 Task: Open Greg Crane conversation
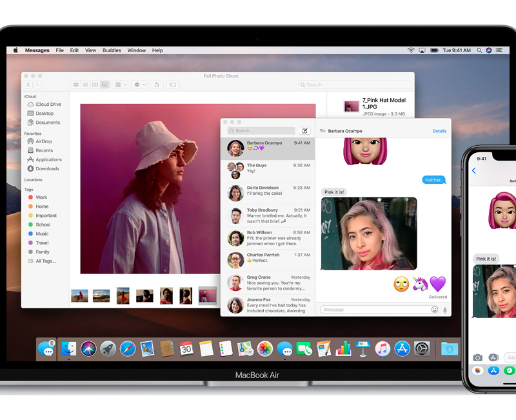tap(268, 283)
